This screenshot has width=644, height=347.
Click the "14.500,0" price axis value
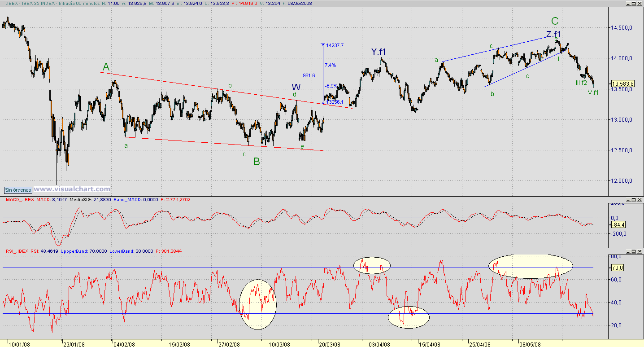621,28
